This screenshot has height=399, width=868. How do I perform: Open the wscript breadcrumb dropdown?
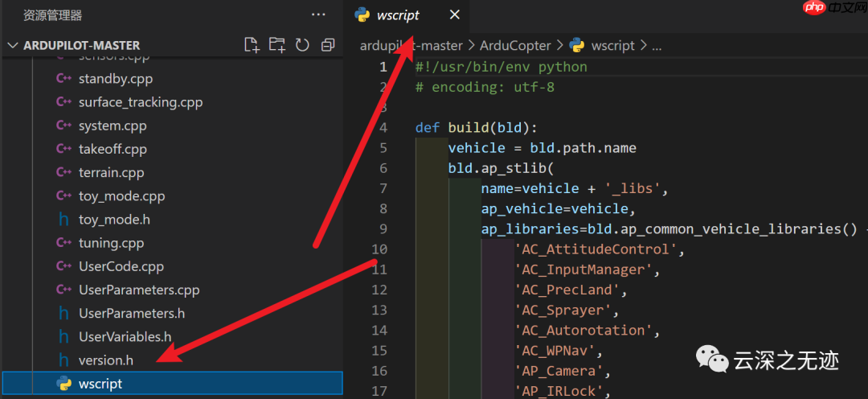point(612,46)
